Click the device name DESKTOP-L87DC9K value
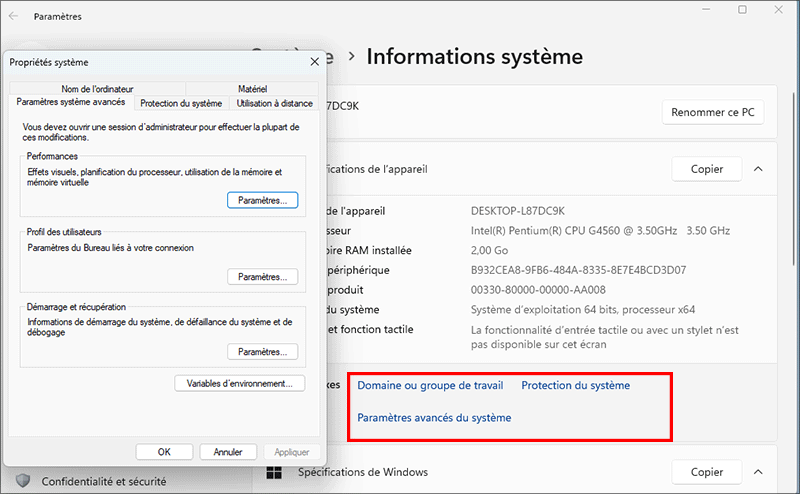 point(518,211)
